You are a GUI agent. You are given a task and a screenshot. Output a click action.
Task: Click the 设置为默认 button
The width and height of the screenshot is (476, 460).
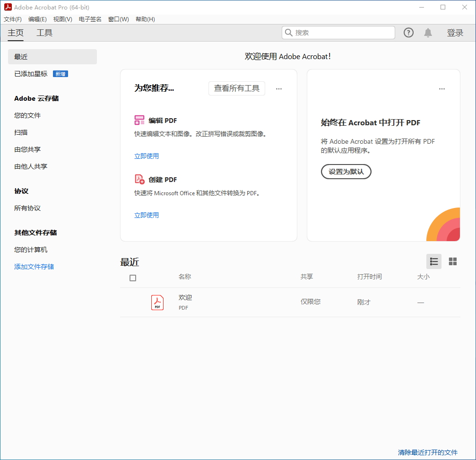(346, 172)
